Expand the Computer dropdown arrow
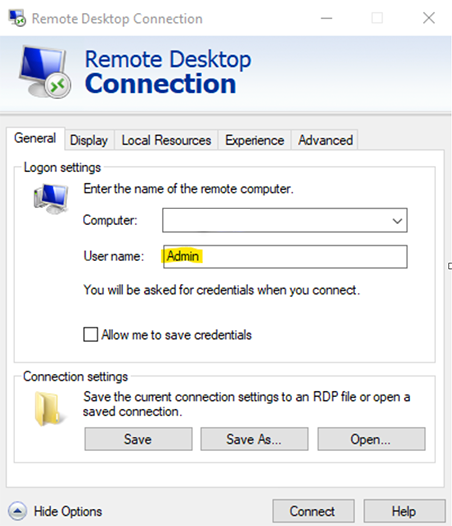Screen dimensions: 452x526 [x=397, y=221]
